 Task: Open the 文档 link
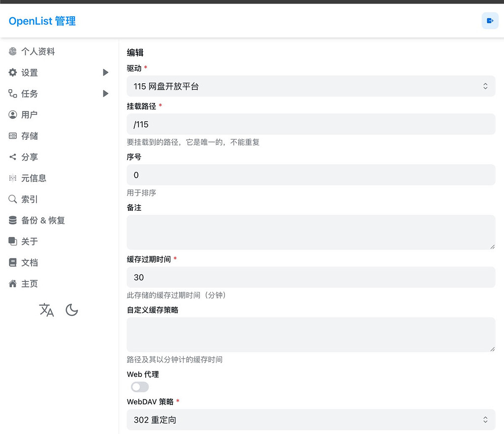pyautogui.click(x=30, y=263)
